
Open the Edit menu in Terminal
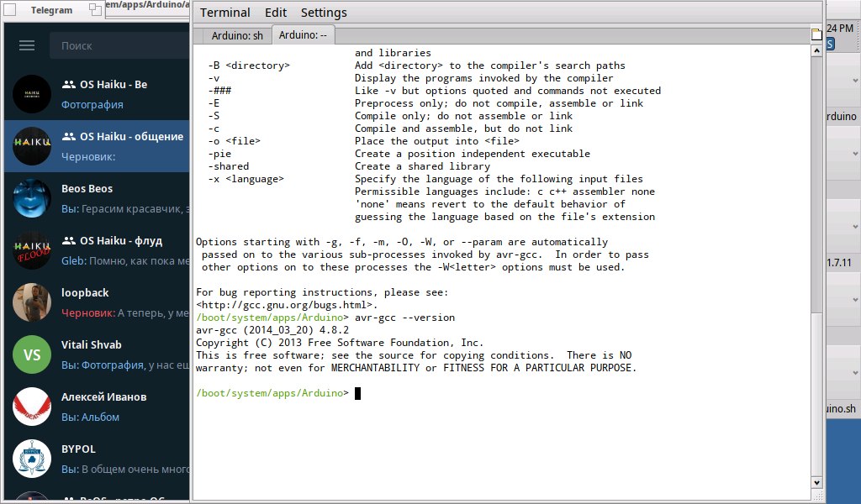(x=275, y=13)
